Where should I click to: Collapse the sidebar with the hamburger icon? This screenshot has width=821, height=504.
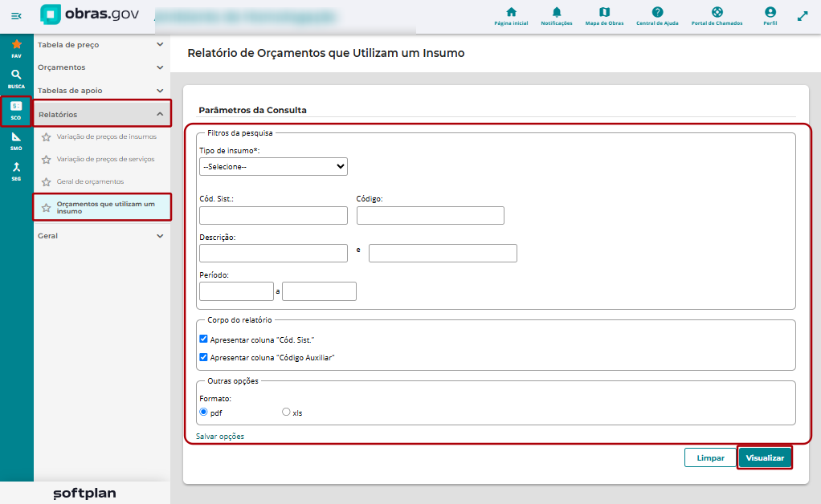(16, 16)
